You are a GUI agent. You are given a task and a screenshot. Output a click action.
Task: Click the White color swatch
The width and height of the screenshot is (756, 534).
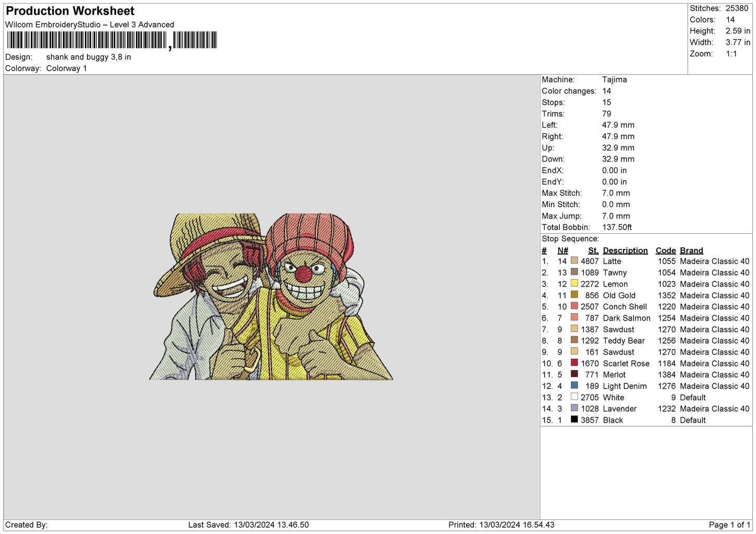pos(574,397)
